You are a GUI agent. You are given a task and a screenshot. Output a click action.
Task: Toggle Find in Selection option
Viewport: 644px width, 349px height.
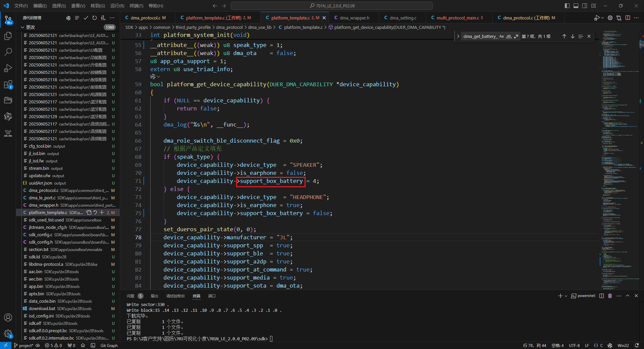point(581,36)
